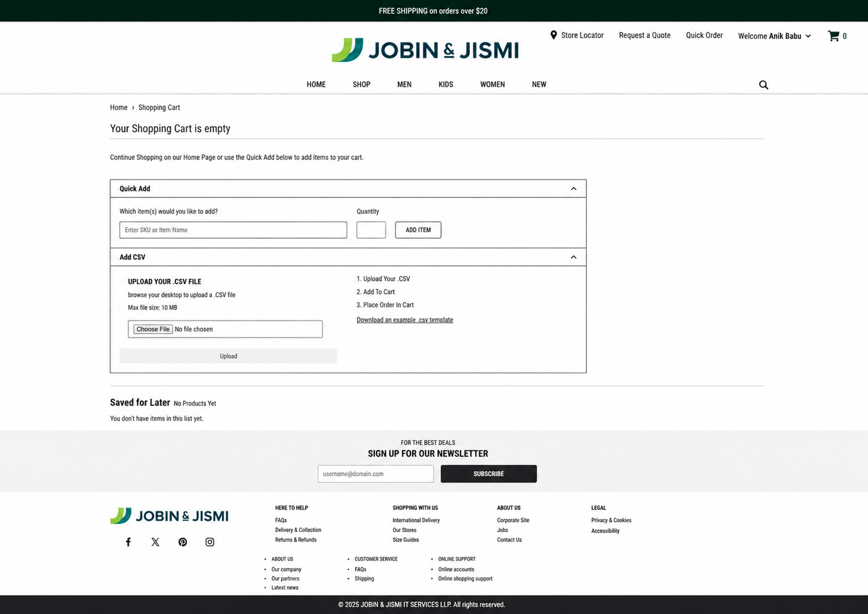The height and width of the screenshot is (614, 868).
Task: Click the Choose File button
Action: click(153, 329)
